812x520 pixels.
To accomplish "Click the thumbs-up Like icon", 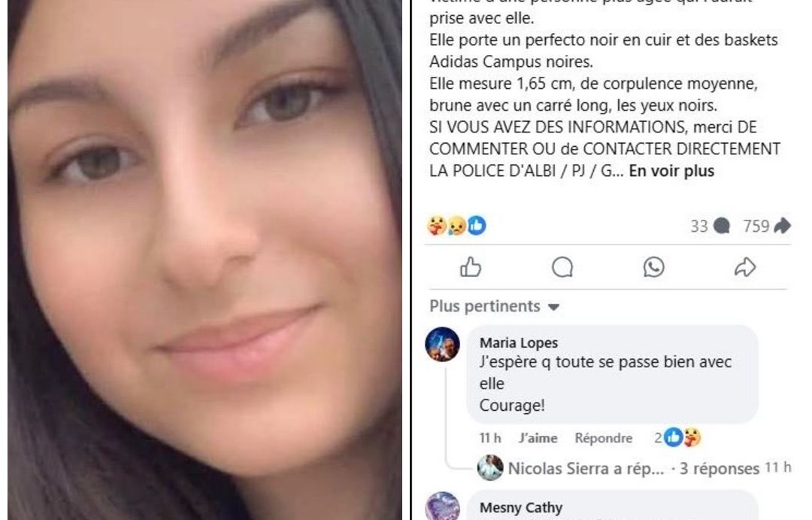I will [x=471, y=267].
